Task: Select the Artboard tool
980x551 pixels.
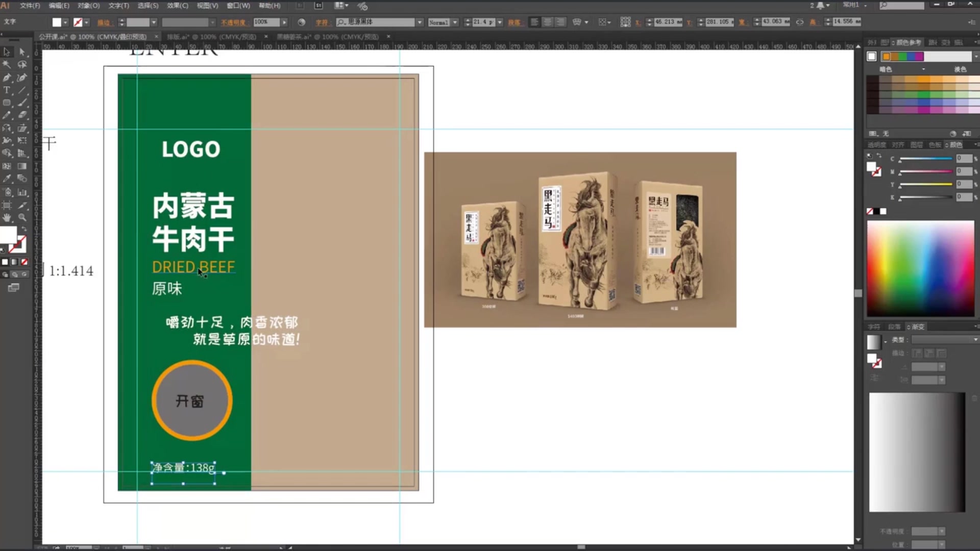Action: tap(7, 205)
